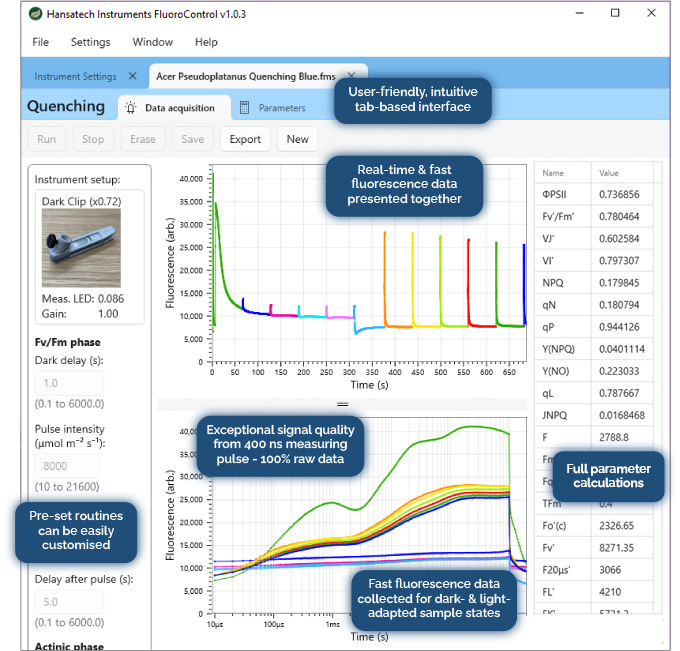Select the Fo'(c) value 2326.65
This screenshot has height=651, width=680.
pos(616,526)
